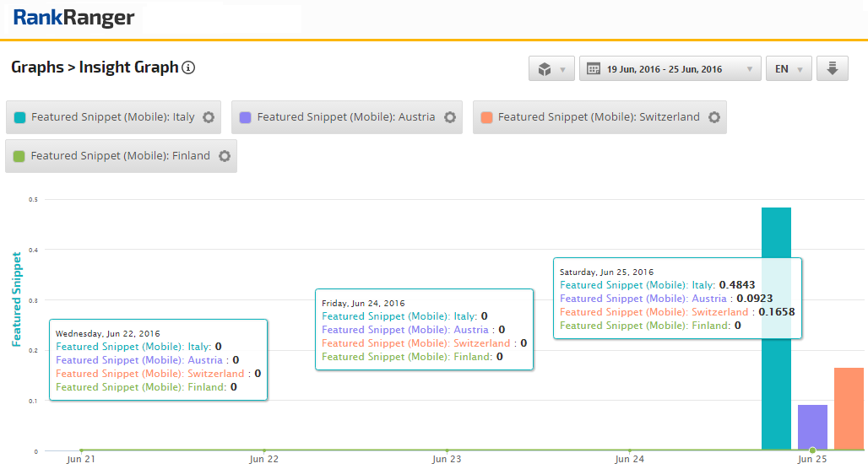Click the Rank Ranger logo

[74, 18]
